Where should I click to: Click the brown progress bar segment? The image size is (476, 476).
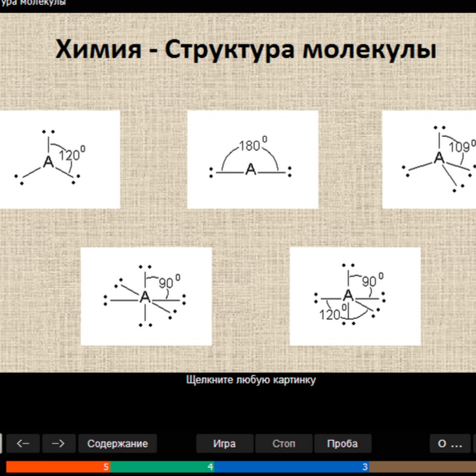[422, 467]
